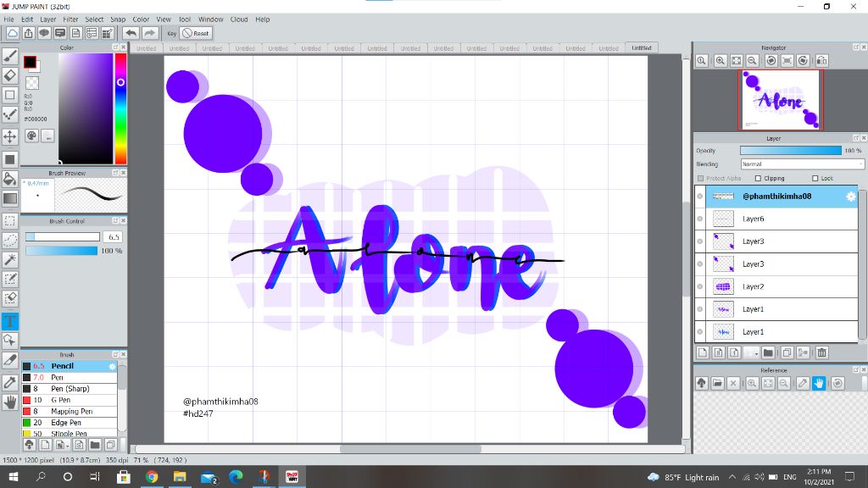Select the Brush tool in left toolbar
Viewport: 868px width, 488px height.
tap(10, 55)
